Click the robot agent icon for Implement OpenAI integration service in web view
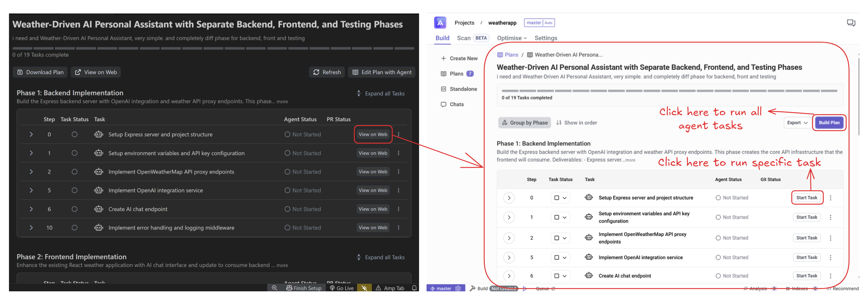Viewport: 868px width, 300px height. click(x=589, y=257)
